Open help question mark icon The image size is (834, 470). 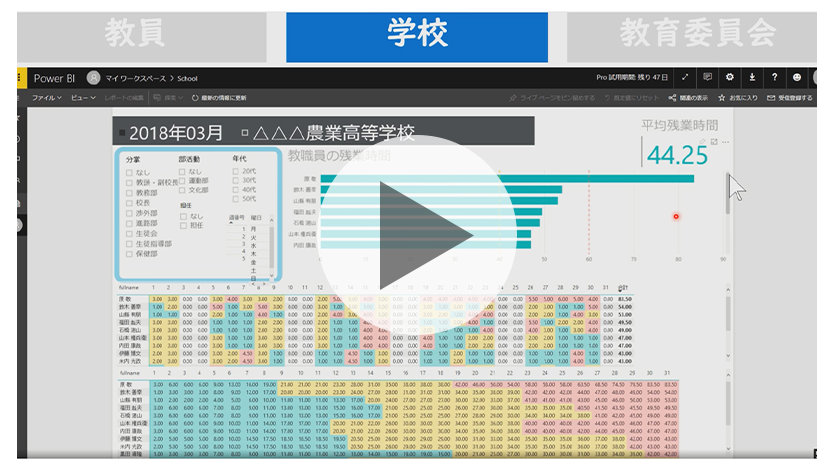click(774, 77)
